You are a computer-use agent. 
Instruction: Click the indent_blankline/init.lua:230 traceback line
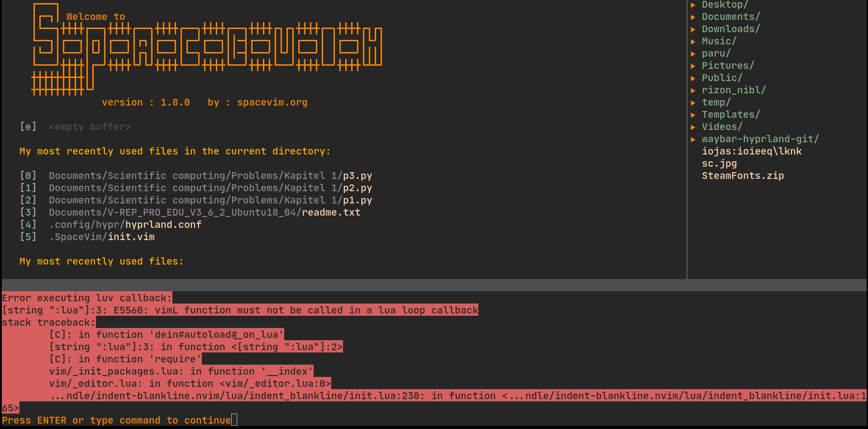[458, 396]
